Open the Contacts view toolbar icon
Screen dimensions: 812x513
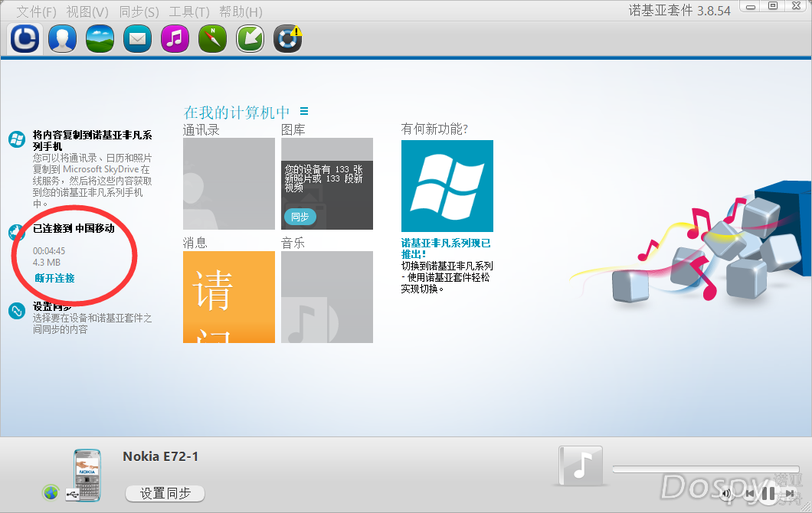click(62, 38)
